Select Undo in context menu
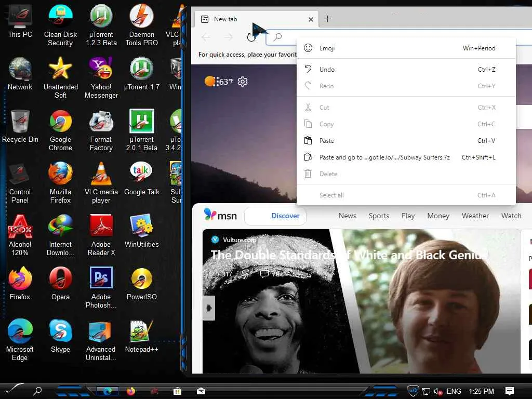This screenshot has width=532, height=399. tap(406, 69)
